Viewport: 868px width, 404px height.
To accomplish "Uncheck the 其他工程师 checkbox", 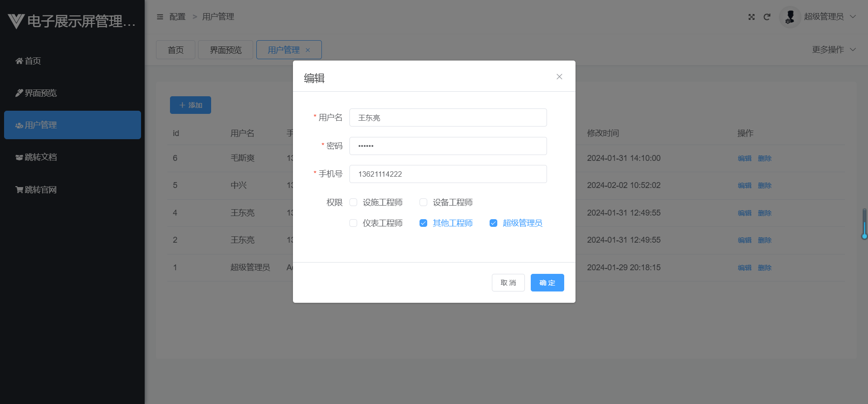I will [424, 223].
